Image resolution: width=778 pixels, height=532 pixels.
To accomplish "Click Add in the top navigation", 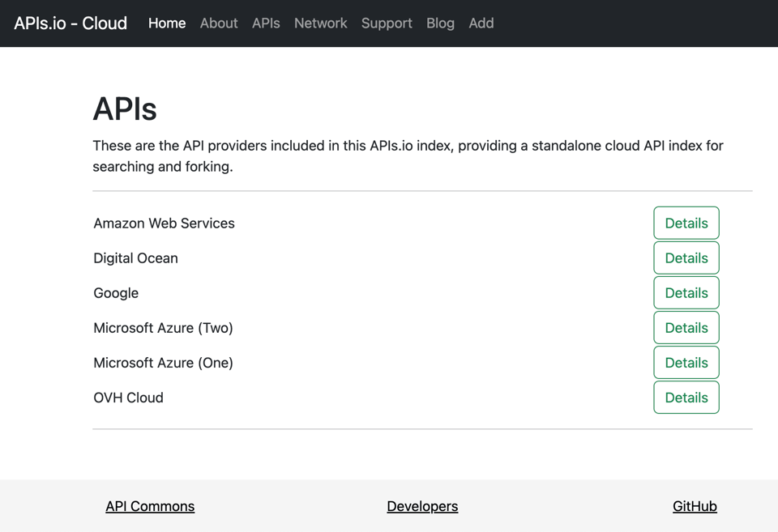I will [481, 23].
